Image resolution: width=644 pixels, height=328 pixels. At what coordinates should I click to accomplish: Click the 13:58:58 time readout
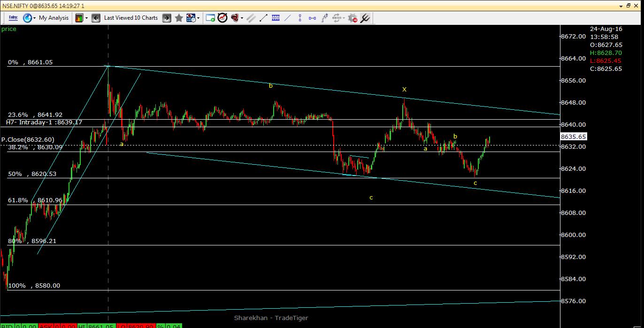click(x=604, y=37)
